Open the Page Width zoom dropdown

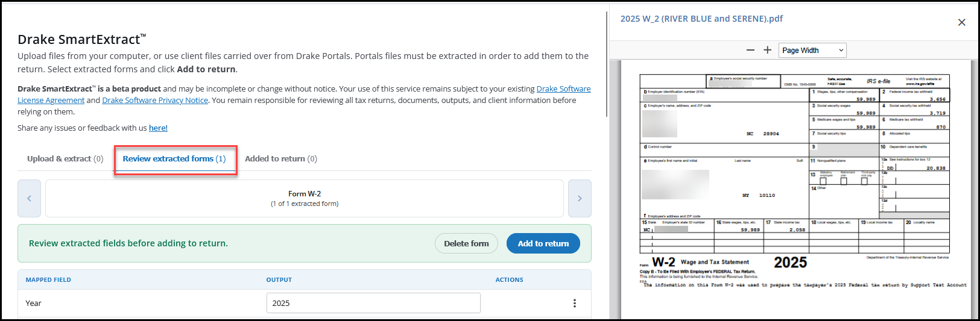coord(812,50)
